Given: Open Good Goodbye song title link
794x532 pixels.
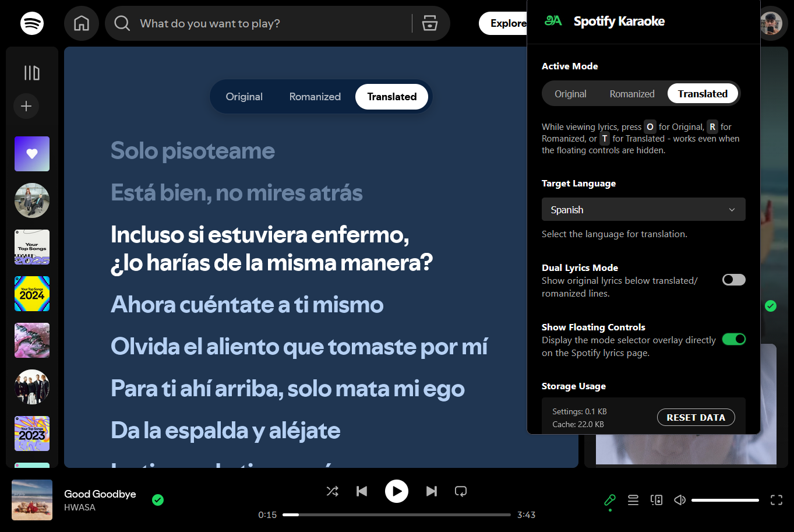Looking at the screenshot, I should point(100,494).
